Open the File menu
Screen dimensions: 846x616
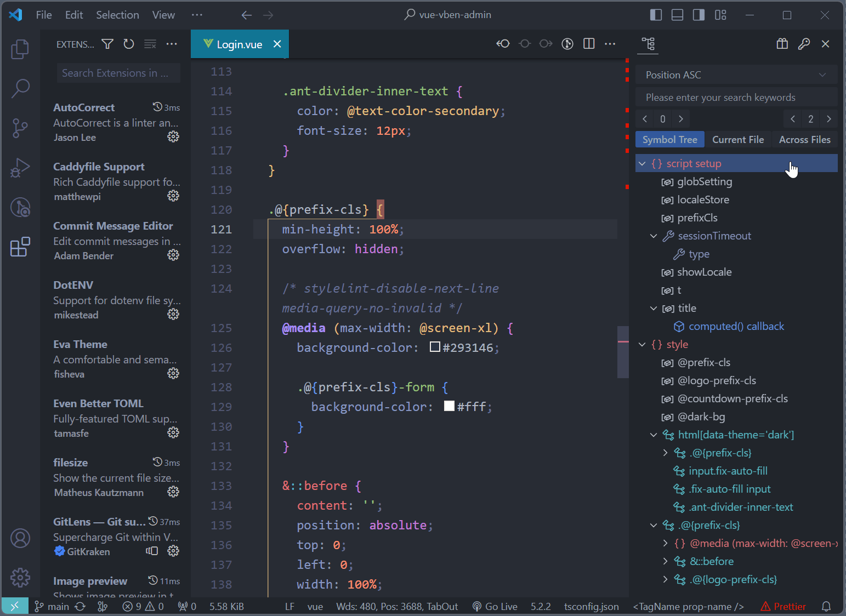(44, 15)
